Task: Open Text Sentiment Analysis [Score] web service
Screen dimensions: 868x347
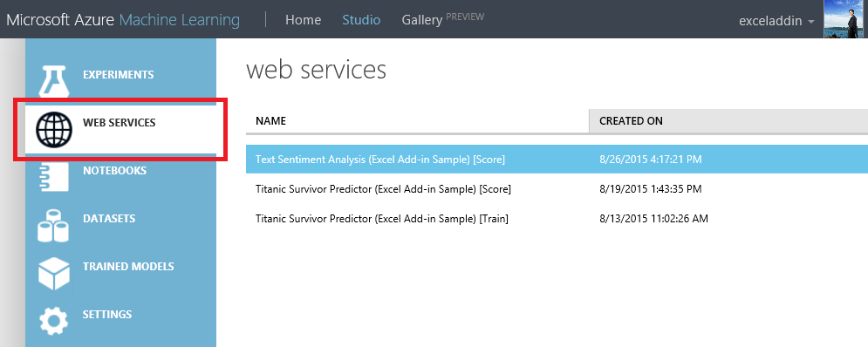Action: 379,160
